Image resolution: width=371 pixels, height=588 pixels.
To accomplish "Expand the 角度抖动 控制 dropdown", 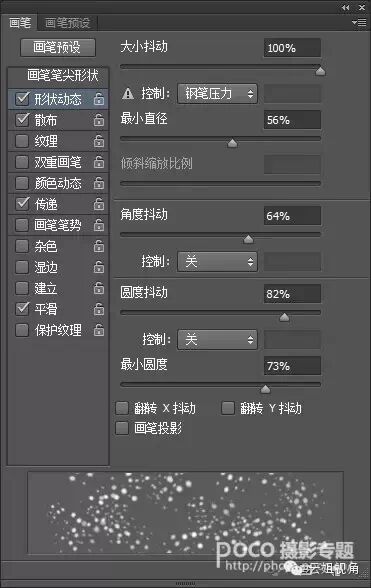I will coord(218,261).
